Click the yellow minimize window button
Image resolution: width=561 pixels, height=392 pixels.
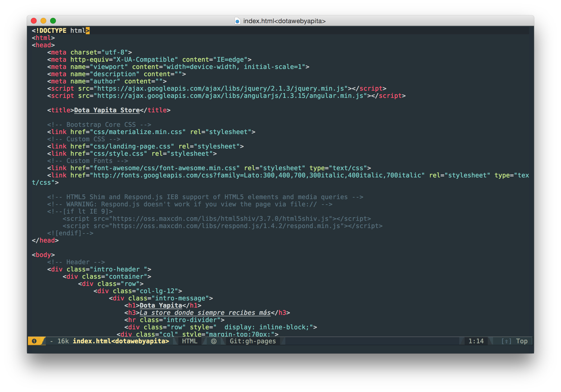coord(43,21)
